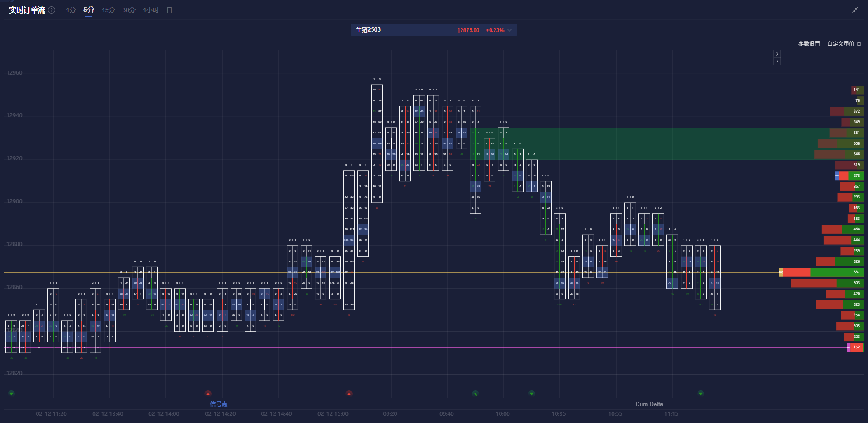Image resolution: width=868 pixels, height=423 pixels.
Task: Switch to the 1小时 timeframe
Action: 151,10
